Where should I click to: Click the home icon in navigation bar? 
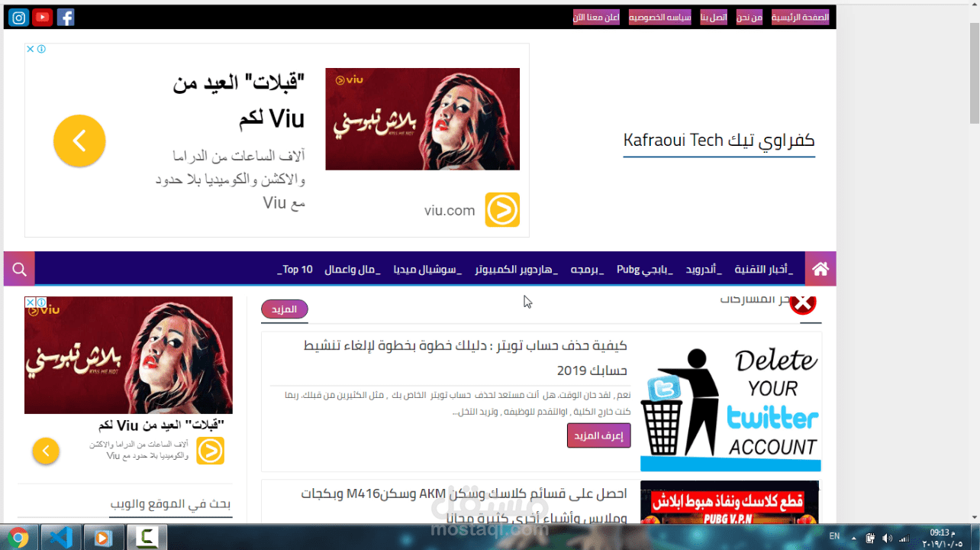[820, 269]
